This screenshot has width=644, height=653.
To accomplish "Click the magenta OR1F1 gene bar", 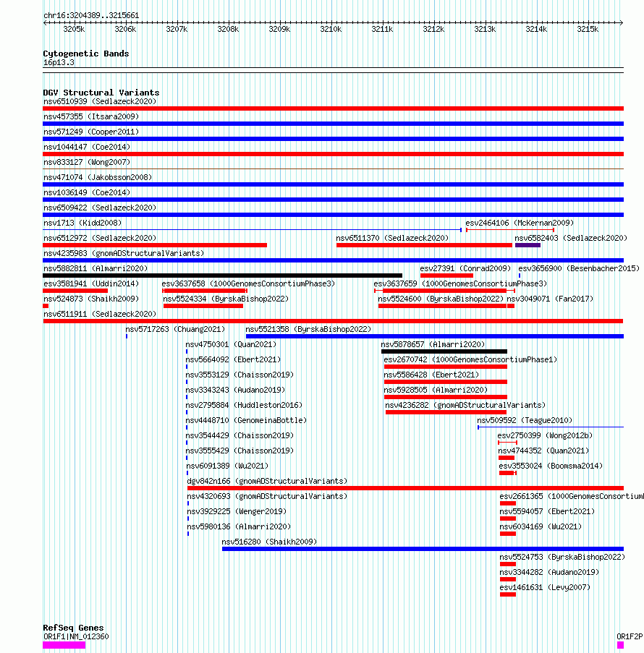I will click(x=64, y=645).
